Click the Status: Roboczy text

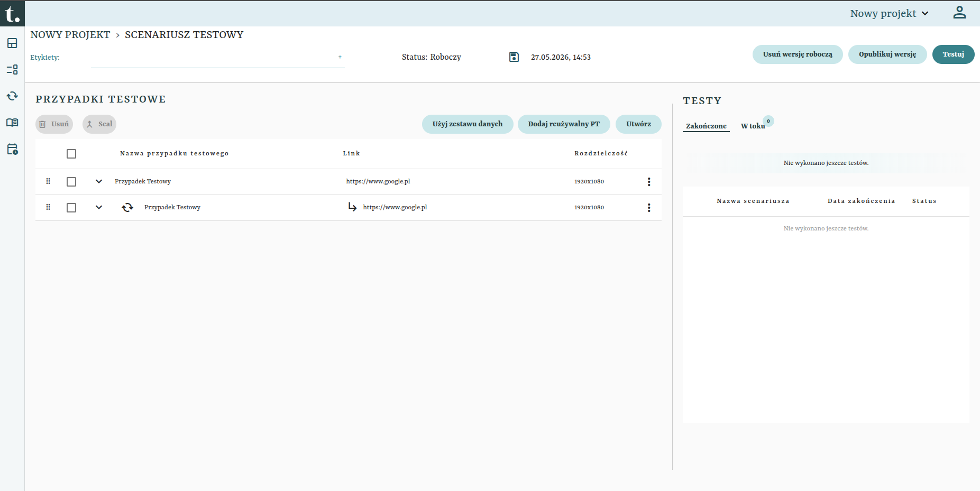(x=432, y=57)
